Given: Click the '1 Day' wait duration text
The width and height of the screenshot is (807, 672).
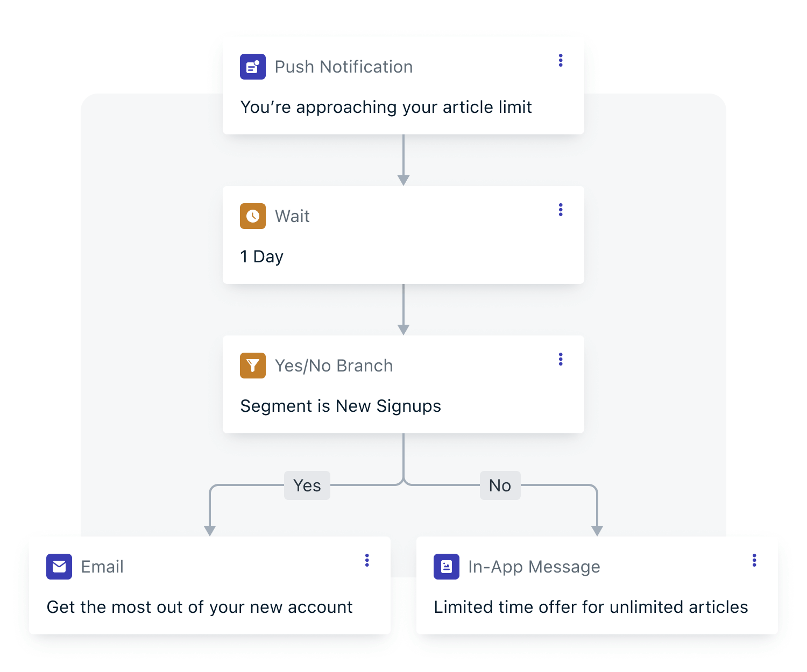Looking at the screenshot, I should coord(262,256).
